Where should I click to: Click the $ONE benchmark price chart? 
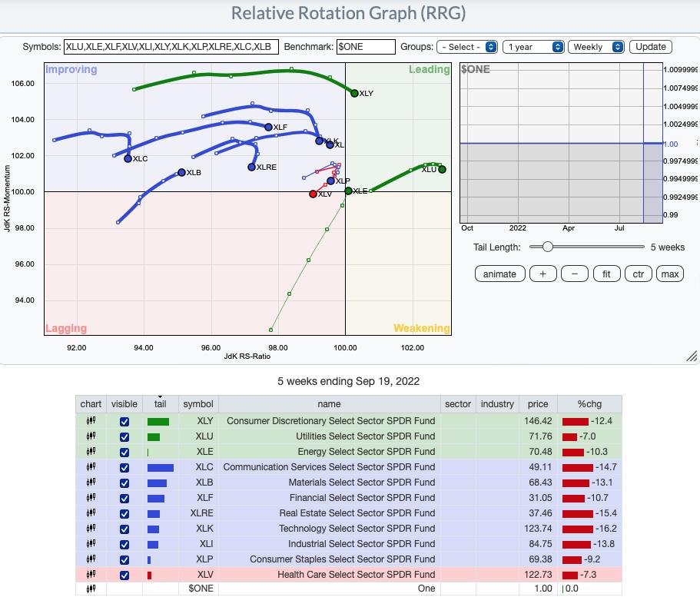click(x=561, y=142)
